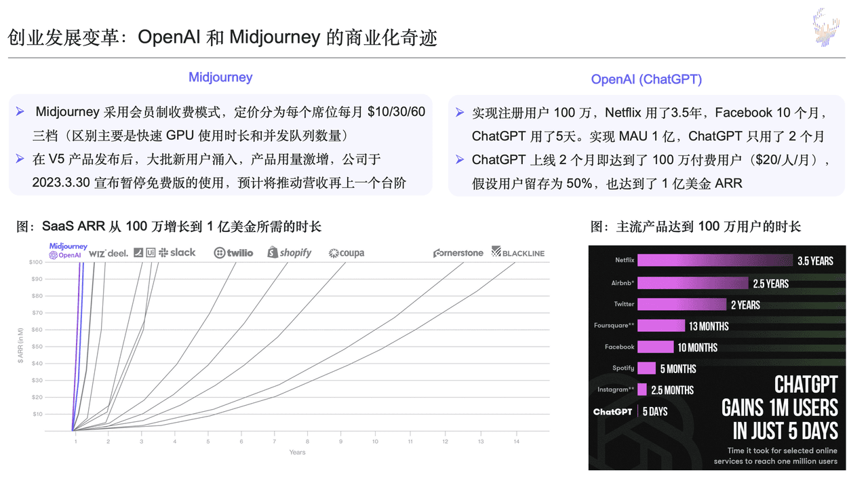Click the slack logo
The image size is (868, 479).
point(177,252)
